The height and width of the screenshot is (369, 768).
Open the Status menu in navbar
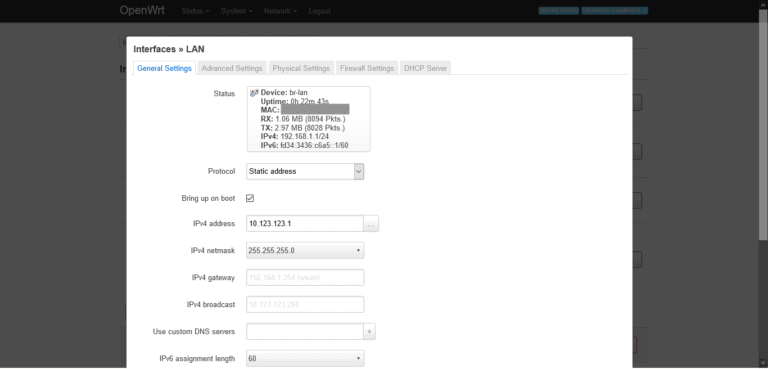(x=195, y=11)
